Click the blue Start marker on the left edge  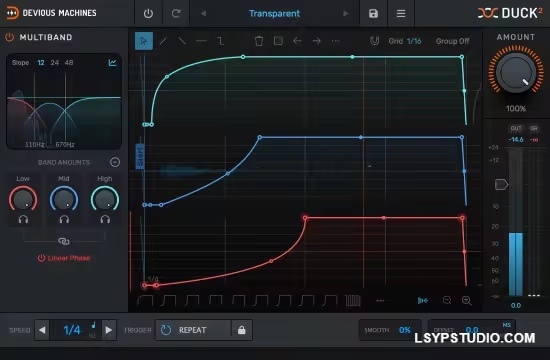click(x=140, y=156)
